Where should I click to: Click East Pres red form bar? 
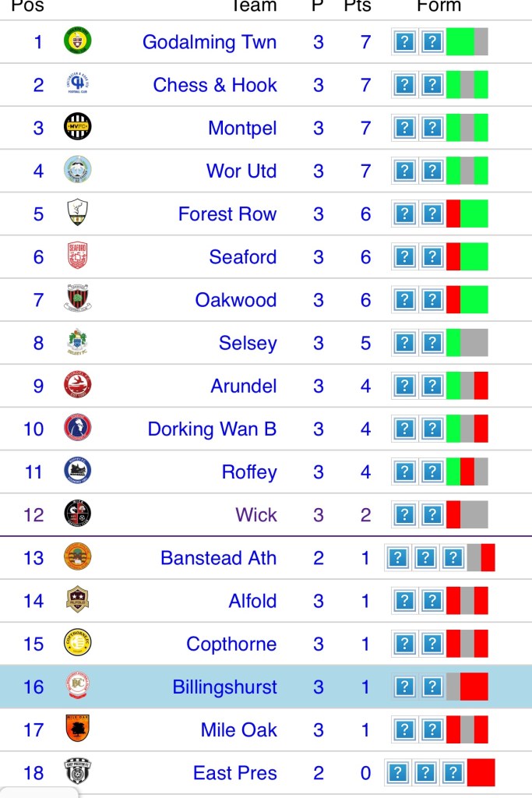(481, 772)
